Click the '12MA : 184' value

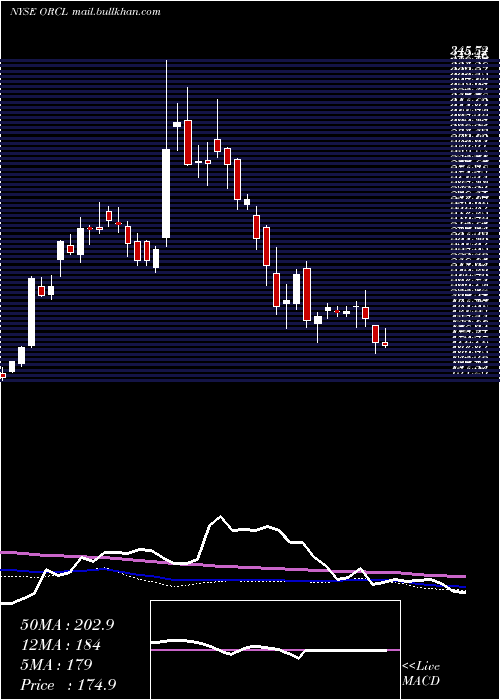coord(61,645)
